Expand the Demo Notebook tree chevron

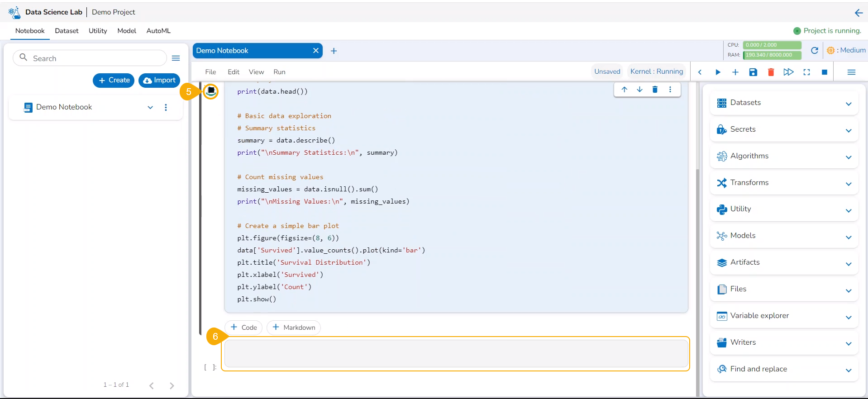click(x=150, y=108)
